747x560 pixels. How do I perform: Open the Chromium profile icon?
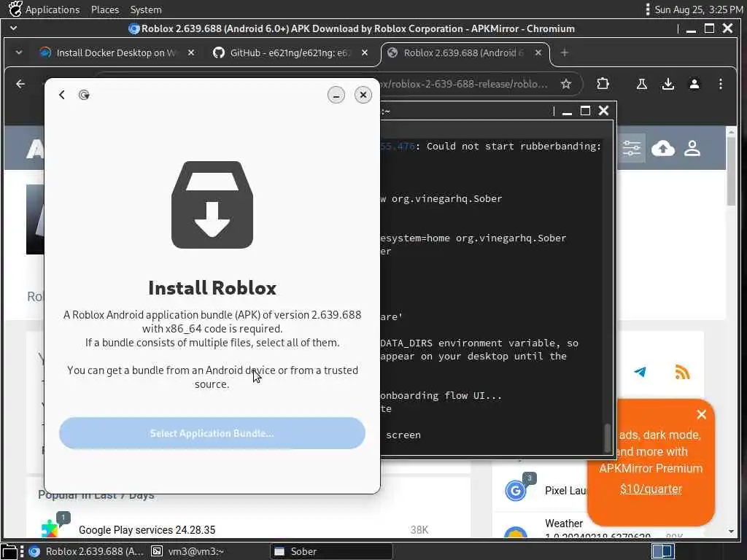pos(694,85)
